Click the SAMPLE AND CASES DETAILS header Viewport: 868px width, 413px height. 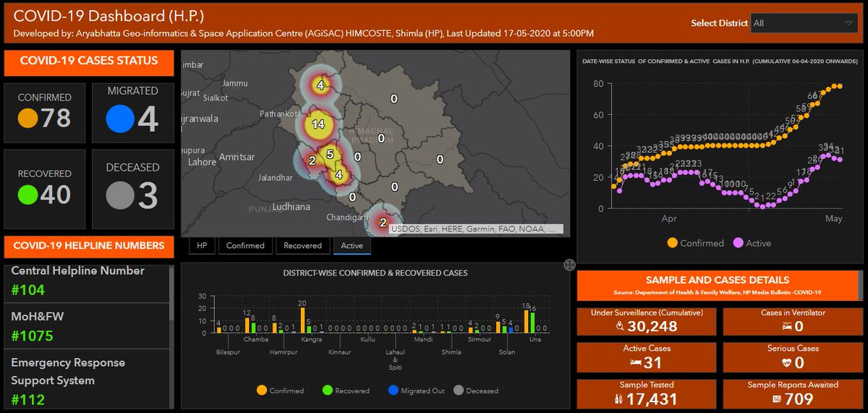point(717,285)
